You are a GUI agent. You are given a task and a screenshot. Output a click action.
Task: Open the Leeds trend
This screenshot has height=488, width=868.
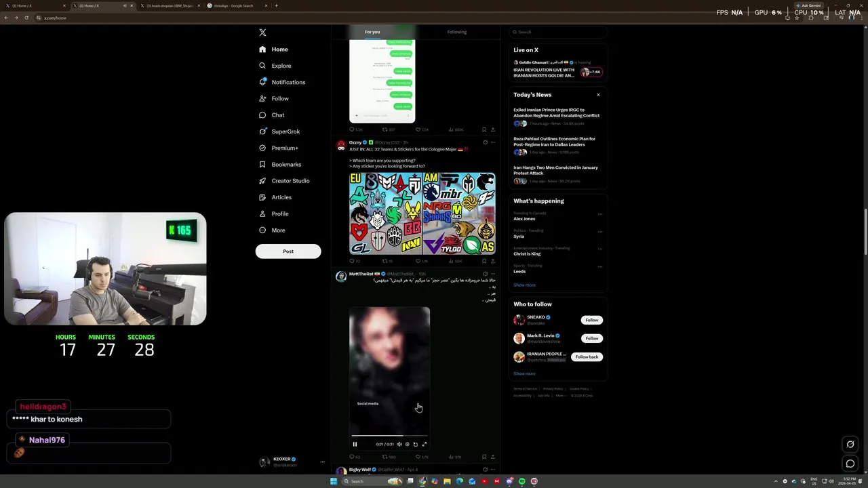coord(519,272)
